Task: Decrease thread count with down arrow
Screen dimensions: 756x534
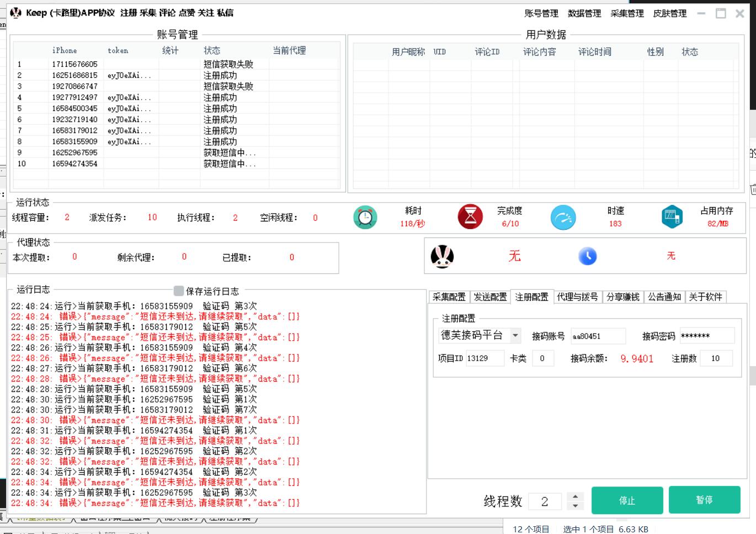Action: pyautogui.click(x=576, y=506)
